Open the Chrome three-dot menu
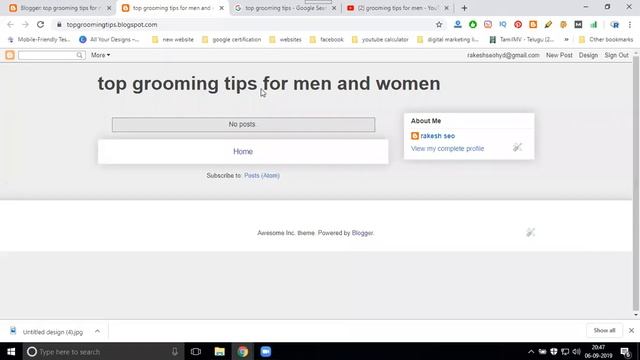The image size is (640, 360). tap(630, 24)
